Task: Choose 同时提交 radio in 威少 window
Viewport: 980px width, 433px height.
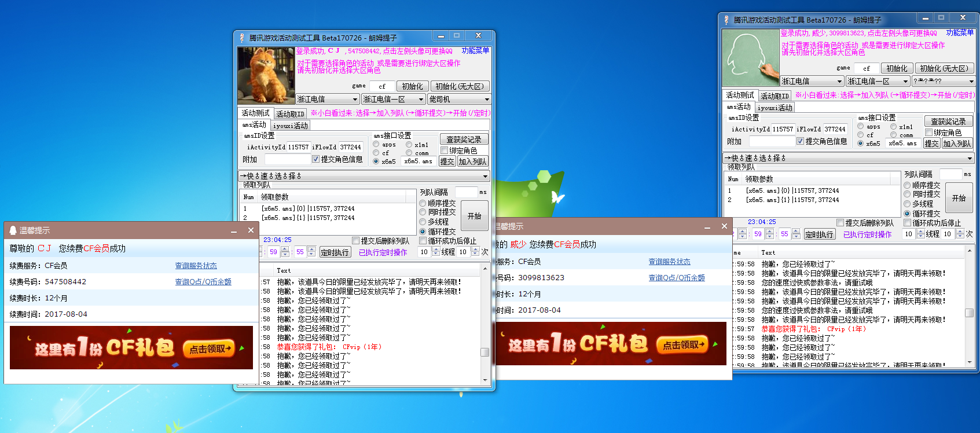Action: point(907,195)
